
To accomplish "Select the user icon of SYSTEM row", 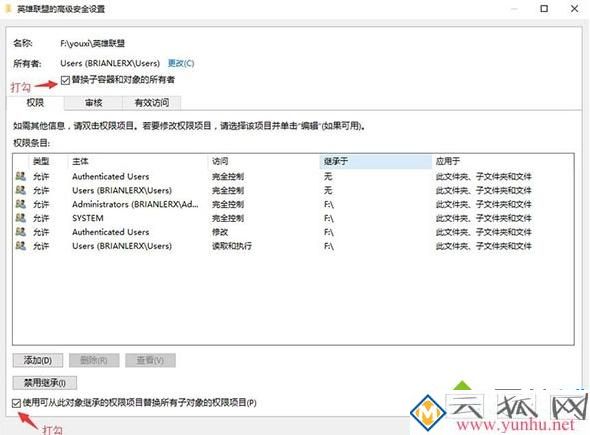I will [21, 218].
